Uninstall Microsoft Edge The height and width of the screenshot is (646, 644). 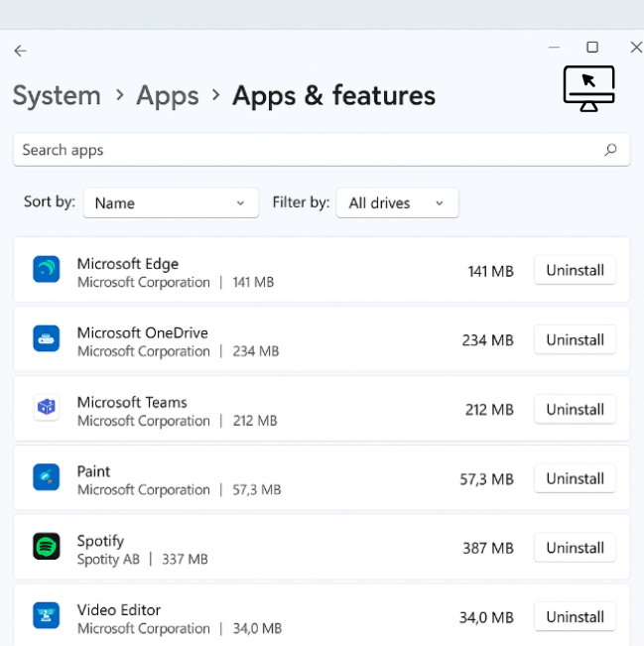575,270
